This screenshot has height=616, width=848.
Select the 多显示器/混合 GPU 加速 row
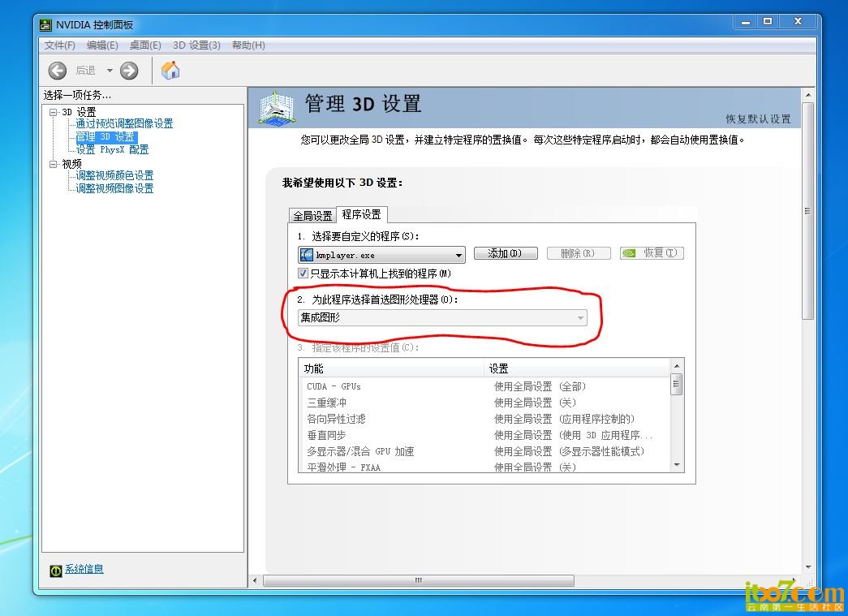click(x=484, y=451)
